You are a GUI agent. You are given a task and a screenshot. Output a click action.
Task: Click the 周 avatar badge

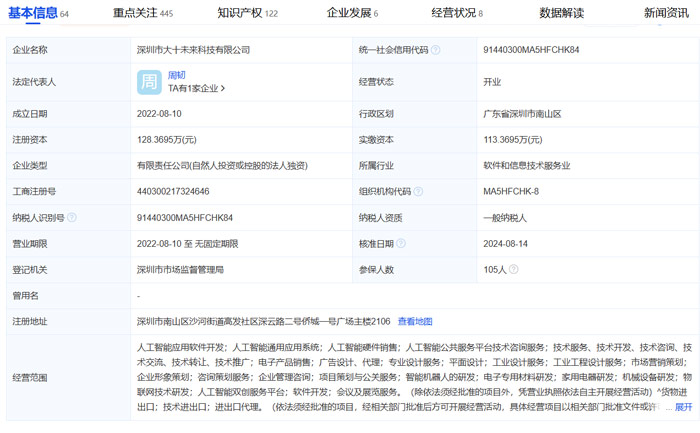coord(149,82)
